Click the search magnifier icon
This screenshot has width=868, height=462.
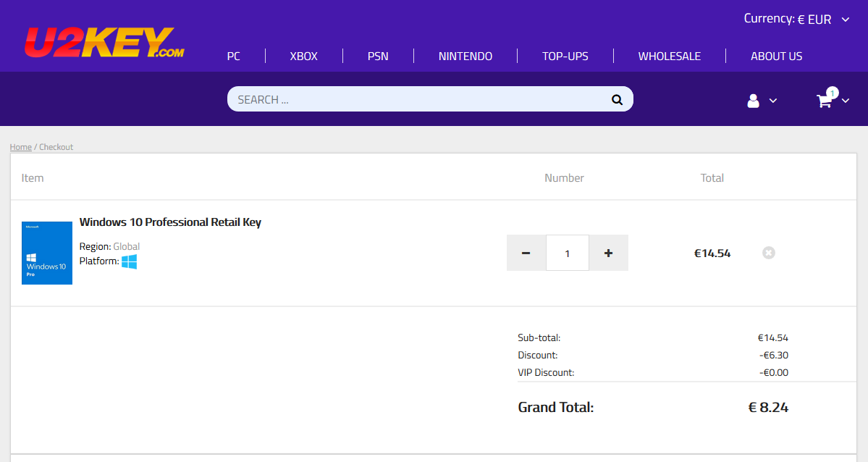(617, 100)
